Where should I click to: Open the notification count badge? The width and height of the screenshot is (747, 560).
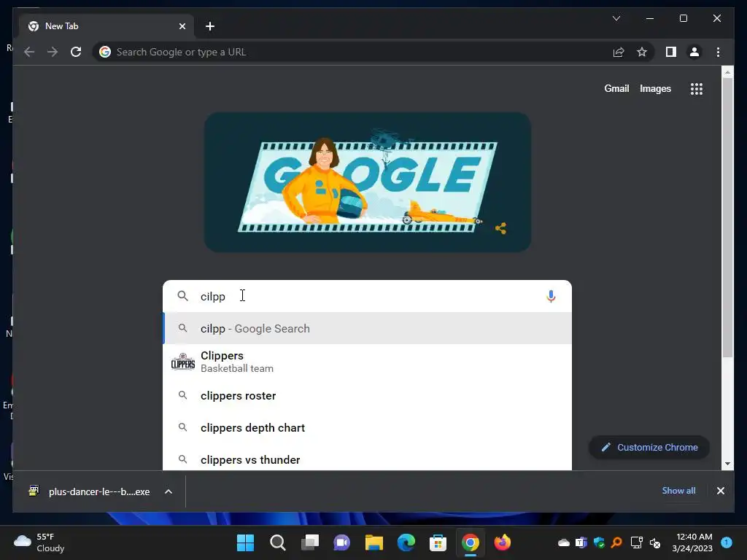coord(727,542)
